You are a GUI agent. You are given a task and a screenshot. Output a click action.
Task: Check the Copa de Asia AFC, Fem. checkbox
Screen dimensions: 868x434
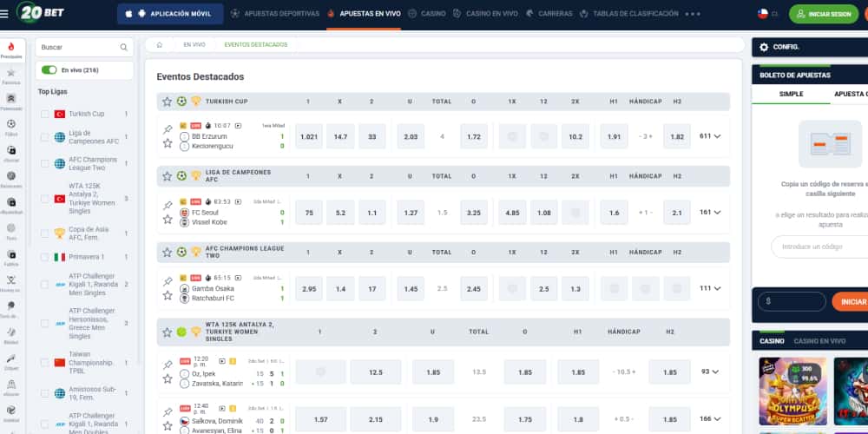[x=45, y=233]
